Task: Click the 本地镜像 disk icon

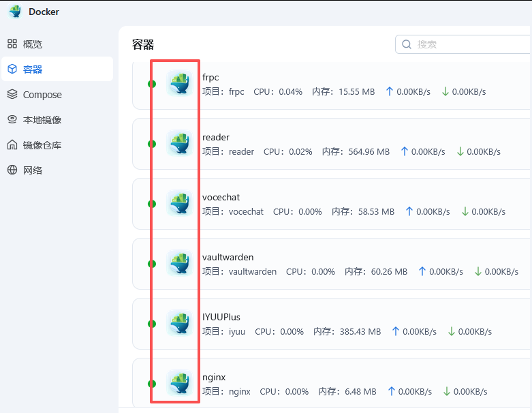Action: 12,119
